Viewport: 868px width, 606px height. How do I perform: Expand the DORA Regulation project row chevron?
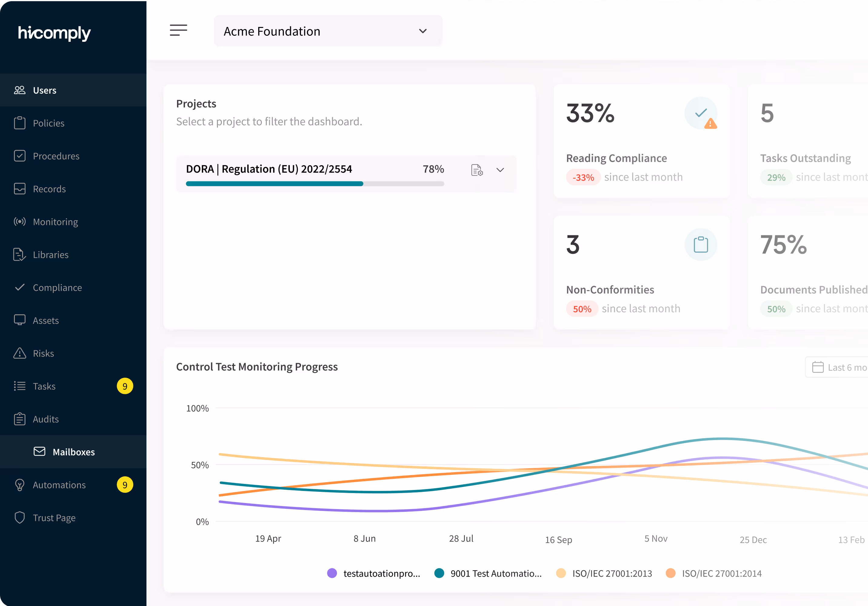click(500, 170)
